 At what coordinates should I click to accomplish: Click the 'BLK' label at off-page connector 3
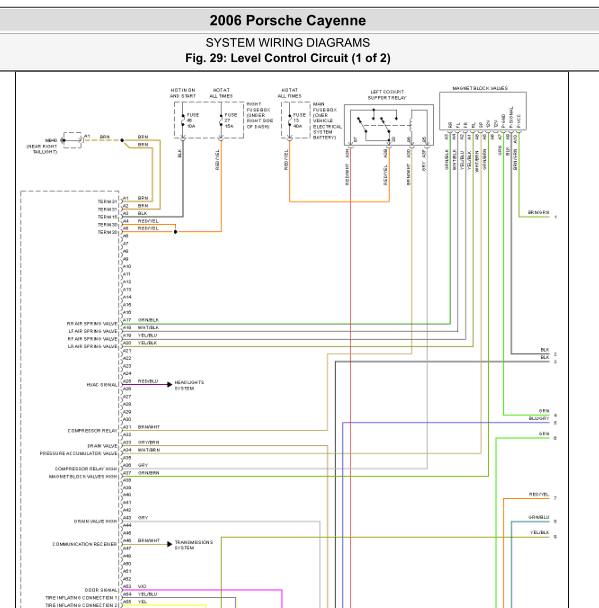[545, 357]
